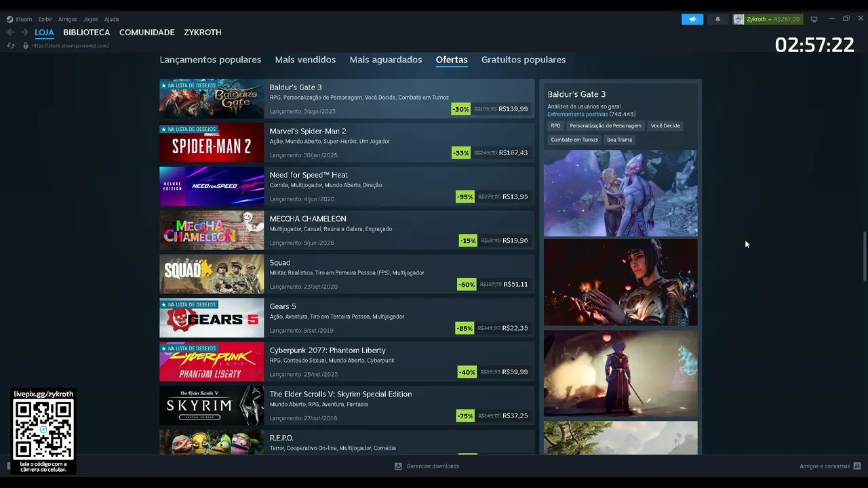The image size is (868, 488).
Task: Open the friends chat icon at bottom right
Action: click(857, 466)
